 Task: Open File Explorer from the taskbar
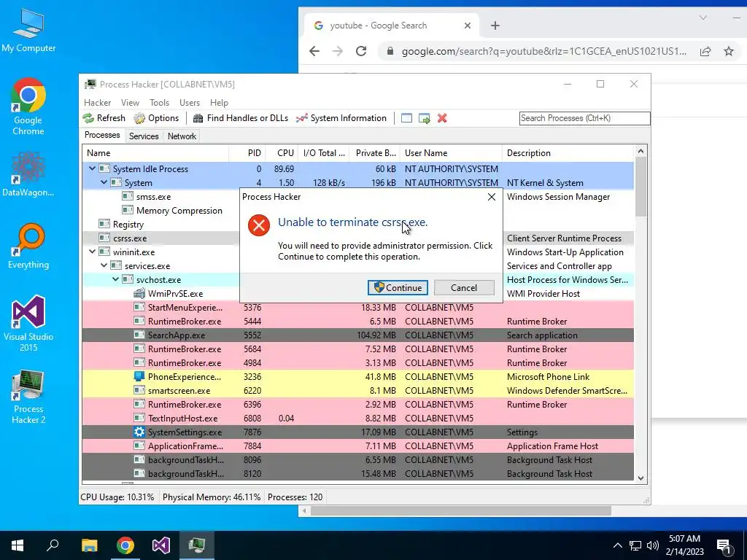click(x=89, y=545)
